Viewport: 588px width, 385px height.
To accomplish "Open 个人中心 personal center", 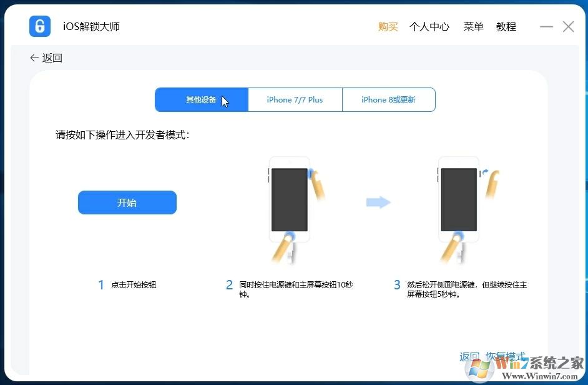I will (x=429, y=27).
